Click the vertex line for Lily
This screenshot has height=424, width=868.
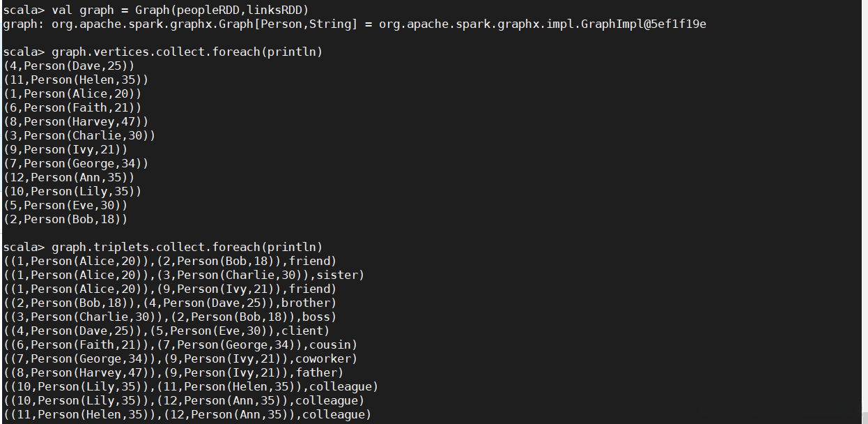(72, 191)
